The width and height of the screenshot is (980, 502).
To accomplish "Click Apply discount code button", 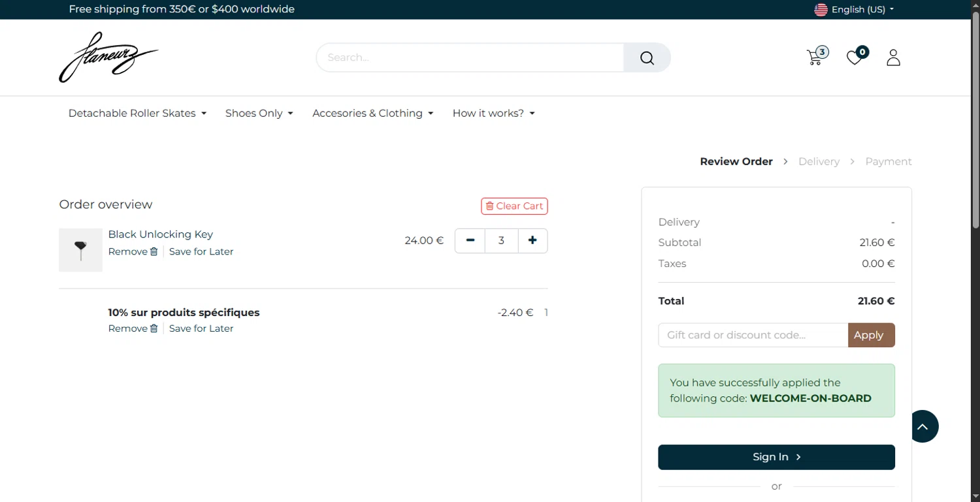I will click(871, 335).
